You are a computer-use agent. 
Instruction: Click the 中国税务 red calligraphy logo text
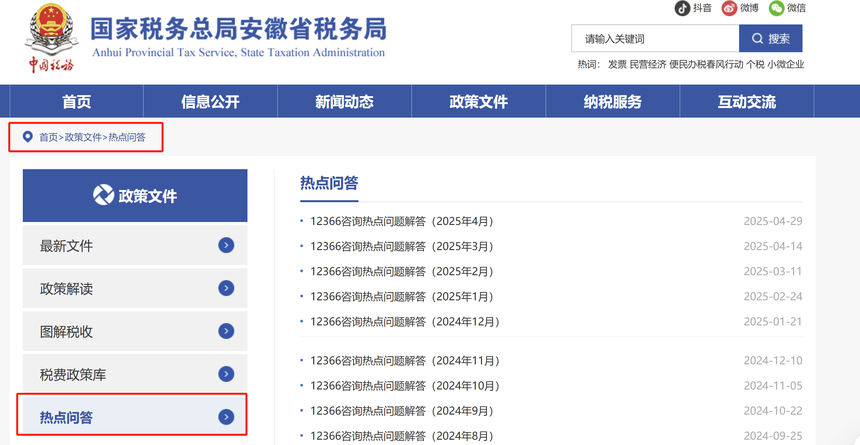click(52, 65)
